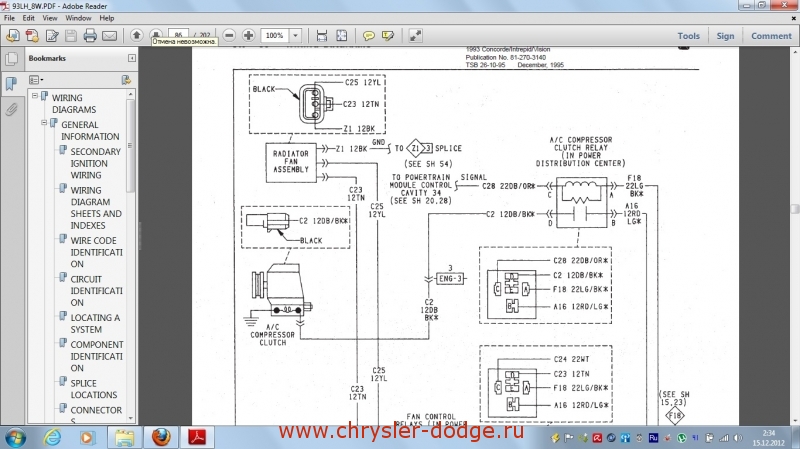Viewport: 800px width, 449px height.
Task: Open LOCATING A SYSTEM bookmark
Action: point(95,323)
